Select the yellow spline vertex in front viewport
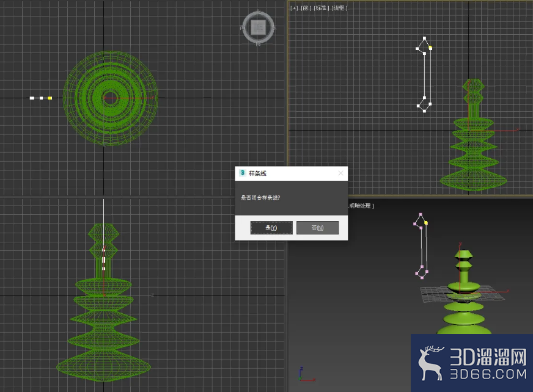Viewport: 533px width, 392px height. click(430, 48)
